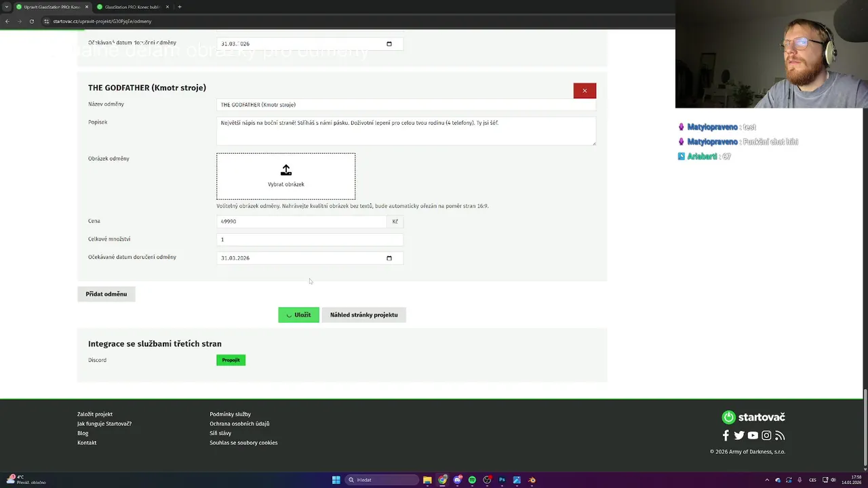Click the 'Název odměny' field with THE GODFATHER
This screenshot has height=488, width=868.
tap(406, 105)
